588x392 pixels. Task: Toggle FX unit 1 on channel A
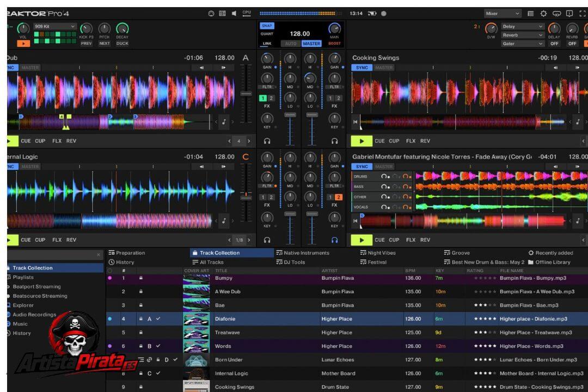(263, 99)
